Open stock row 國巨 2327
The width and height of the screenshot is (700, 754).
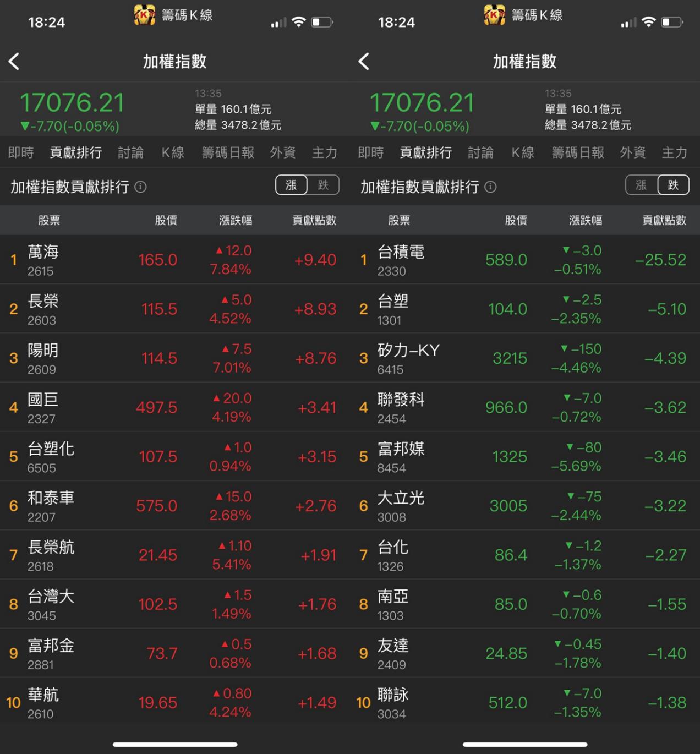tap(175, 407)
